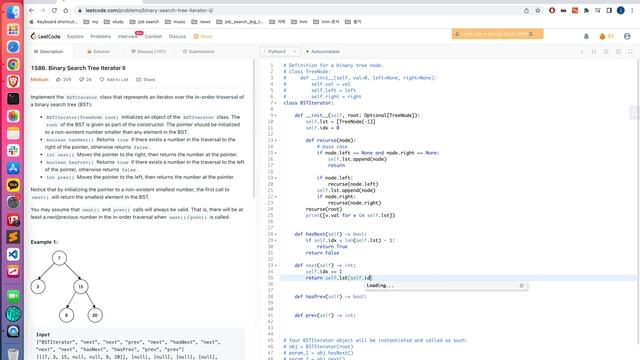The width and height of the screenshot is (640, 360).
Task: Open the LeetCode account avatar menu
Action: [x=627, y=36]
